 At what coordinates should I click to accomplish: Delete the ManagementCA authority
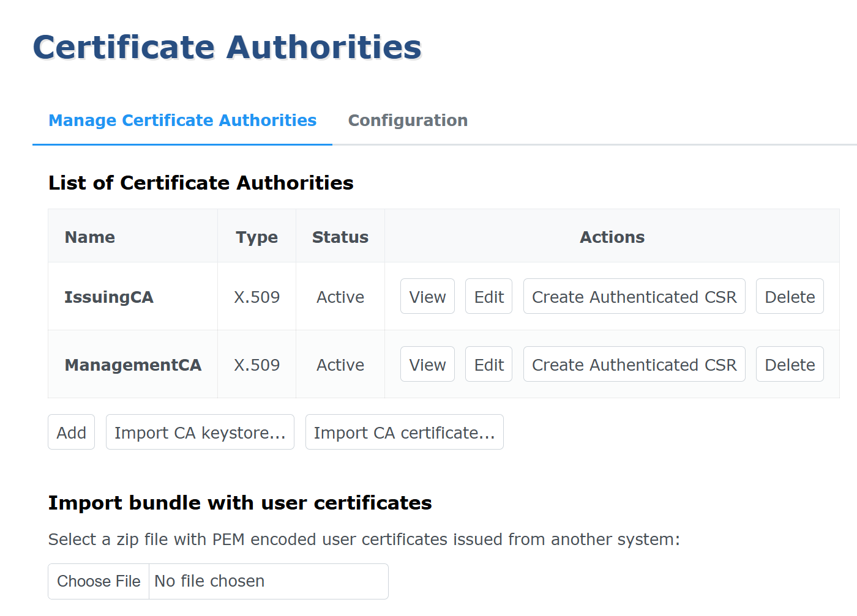coord(790,365)
